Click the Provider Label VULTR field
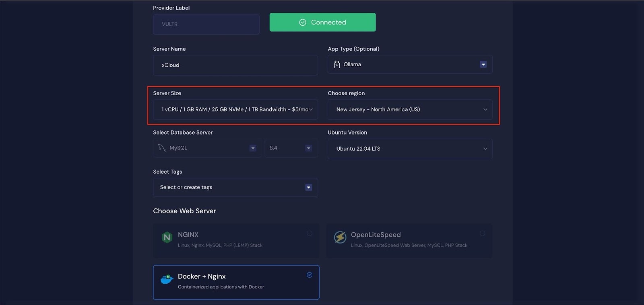 (206, 24)
